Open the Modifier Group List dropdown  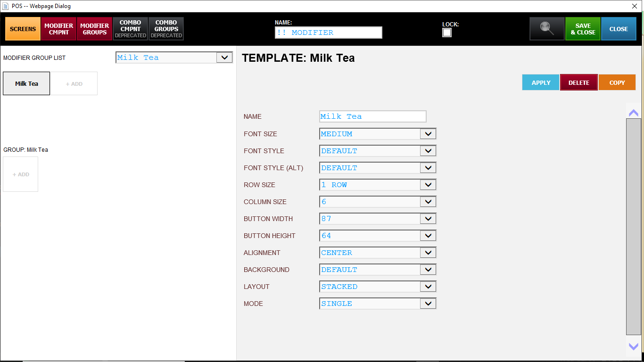[224, 58]
